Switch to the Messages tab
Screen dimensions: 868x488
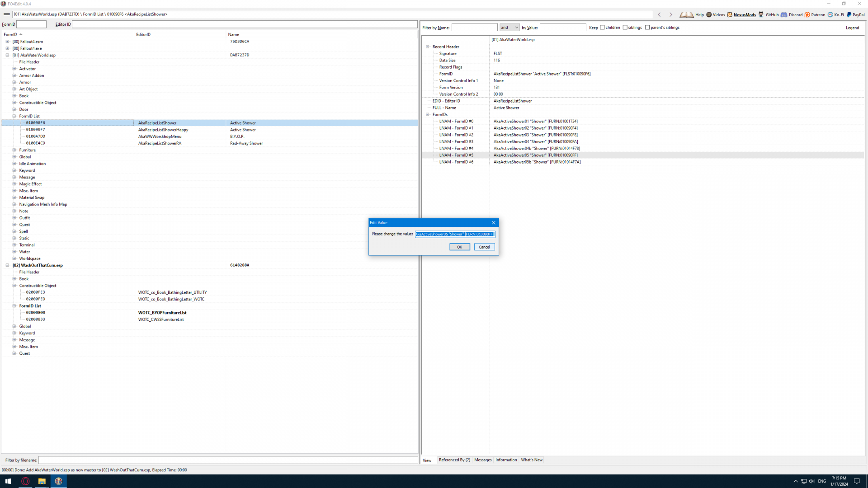click(483, 460)
